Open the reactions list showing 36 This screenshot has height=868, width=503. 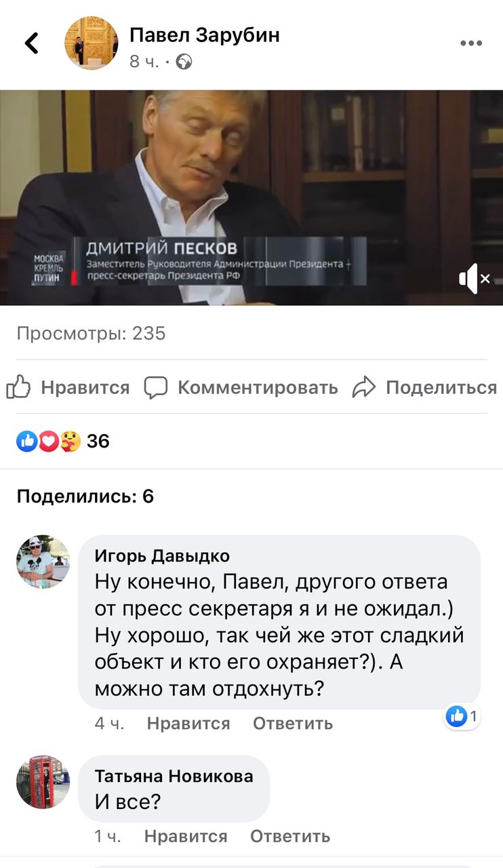click(x=62, y=441)
